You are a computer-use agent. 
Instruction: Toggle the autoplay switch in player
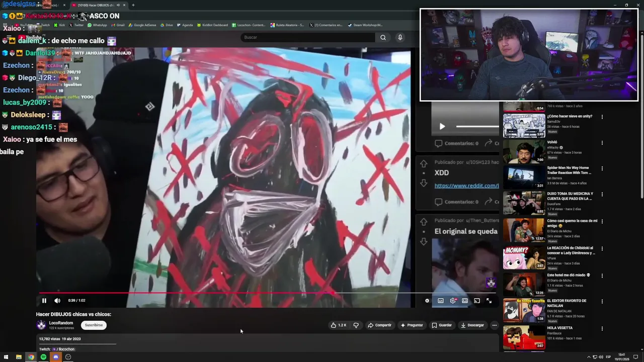coord(427,301)
